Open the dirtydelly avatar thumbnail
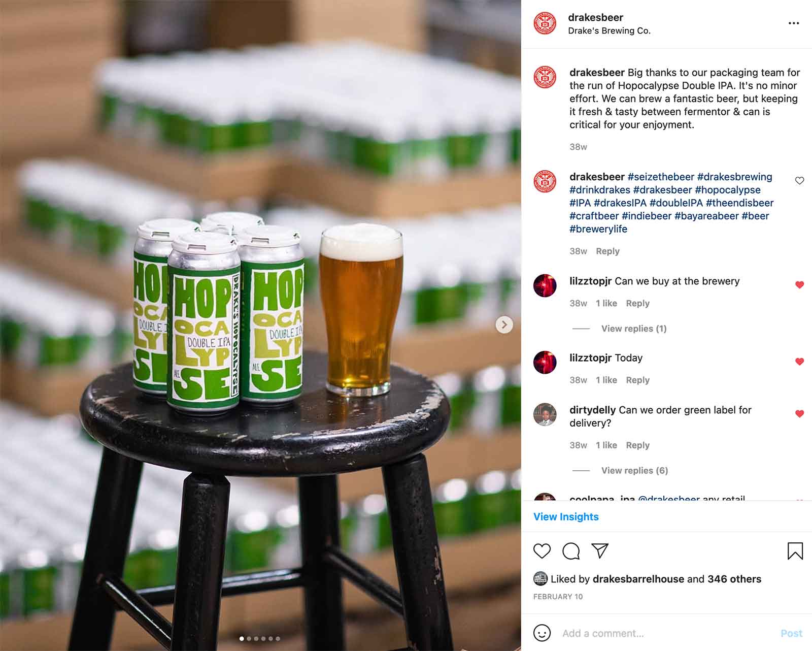Image resolution: width=812 pixels, height=651 pixels. click(x=545, y=414)
